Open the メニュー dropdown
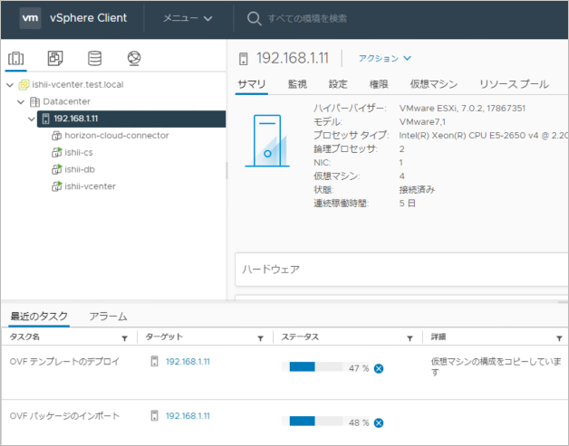 188,18
